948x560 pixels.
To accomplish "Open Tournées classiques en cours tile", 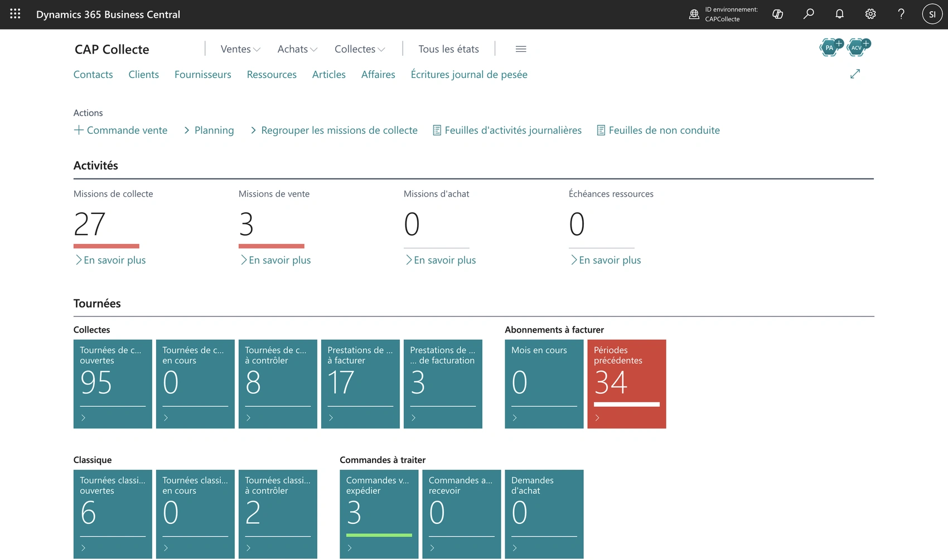I will 195,514.
